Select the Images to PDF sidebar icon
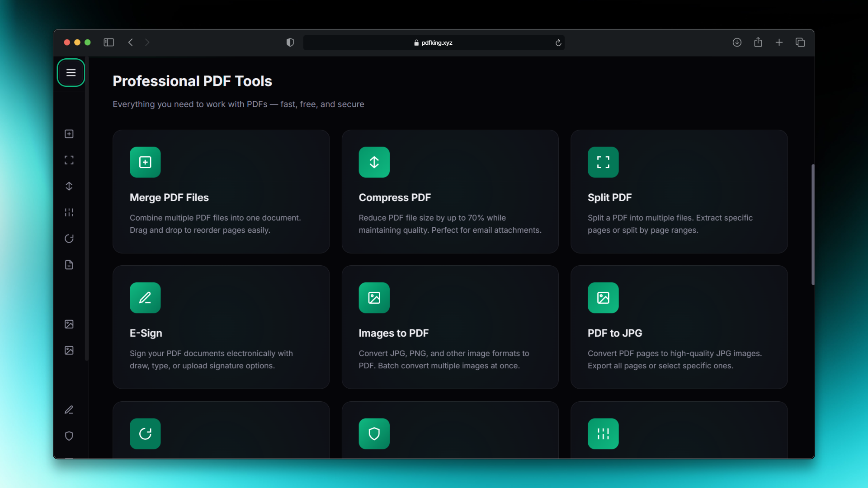This screenshot has width=868, height=488. coord(69,324)
